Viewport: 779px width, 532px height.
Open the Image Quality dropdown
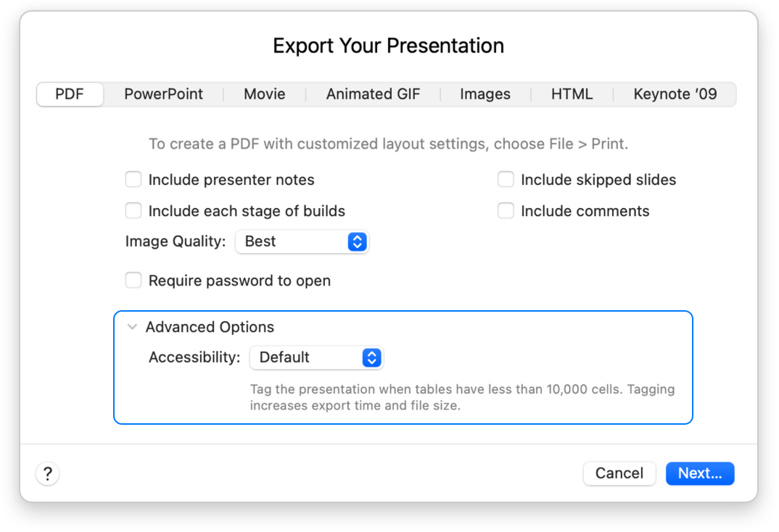(x=302, y=241)
